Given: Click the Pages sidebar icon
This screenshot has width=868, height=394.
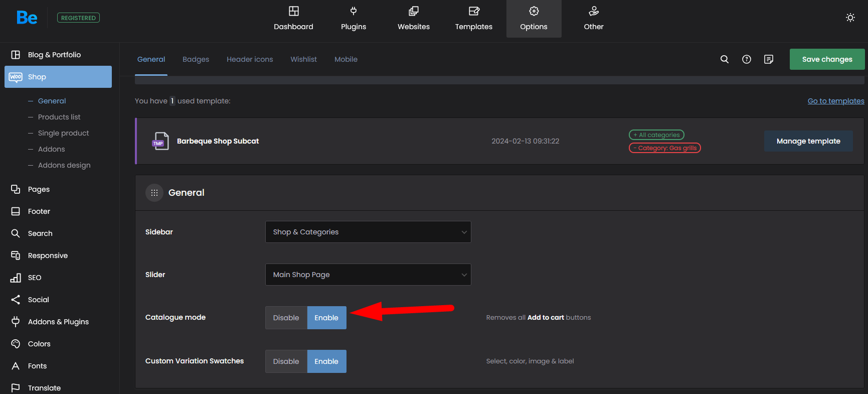Looking at the screenshot, I should 16,189.
